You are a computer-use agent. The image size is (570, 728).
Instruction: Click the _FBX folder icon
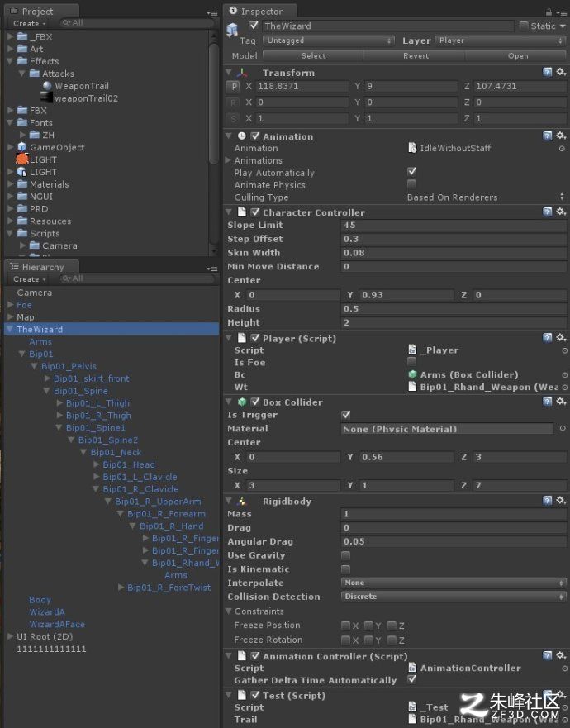[x=22, y=36]
